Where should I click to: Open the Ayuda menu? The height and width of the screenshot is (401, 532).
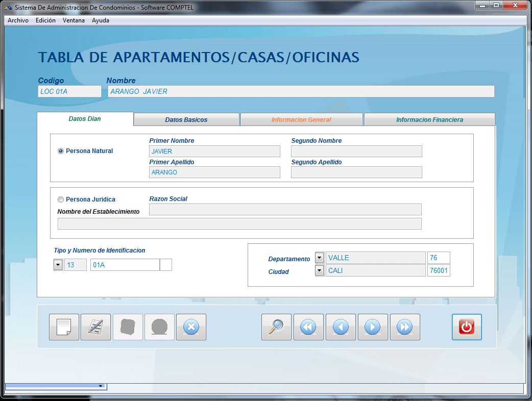(101, 20)
